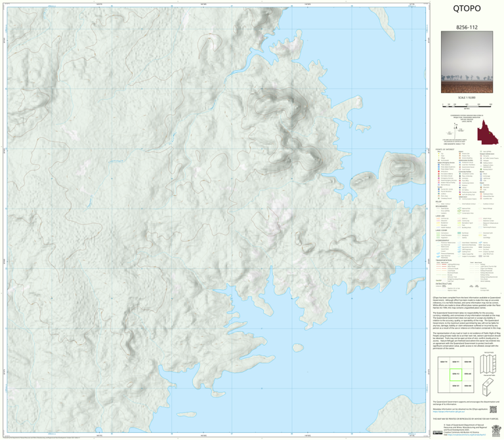Click the QTOPO title heading

coord(467,9)
